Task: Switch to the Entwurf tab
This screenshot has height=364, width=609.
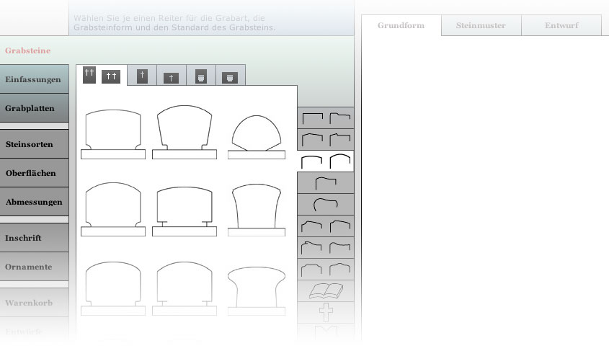Action: (x=561, y=25)
